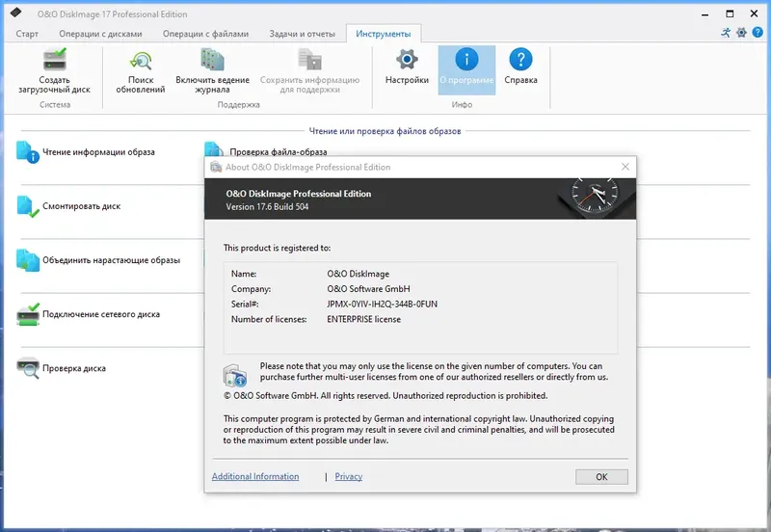Switch to Задачи и отчеты tab
The width and height of the screenshot is (771, 532).
click(x=302, y=34)
